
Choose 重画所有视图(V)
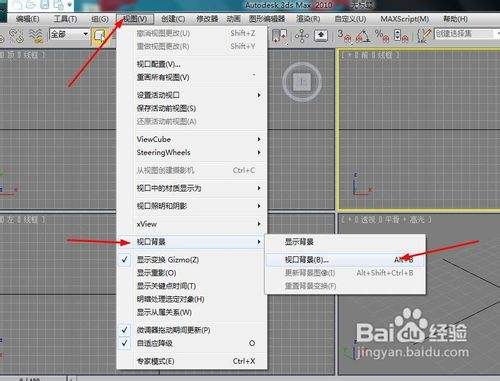pos(192,77)
